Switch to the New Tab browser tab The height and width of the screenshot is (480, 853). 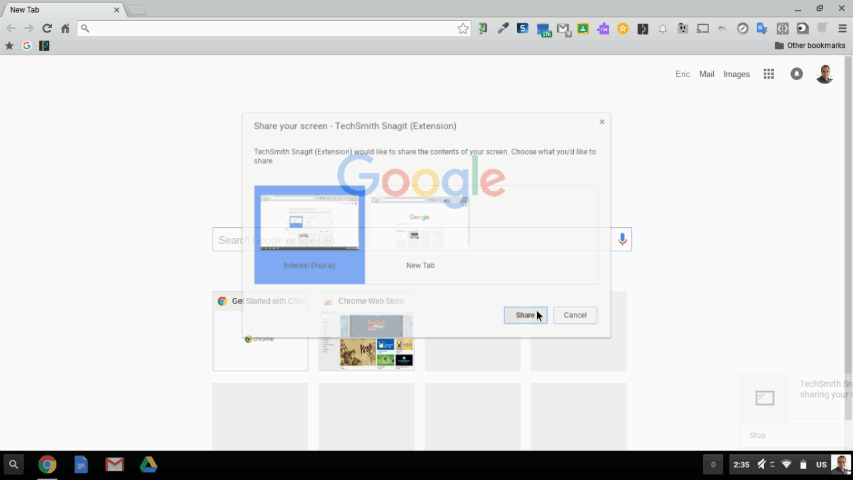(60, 10)
